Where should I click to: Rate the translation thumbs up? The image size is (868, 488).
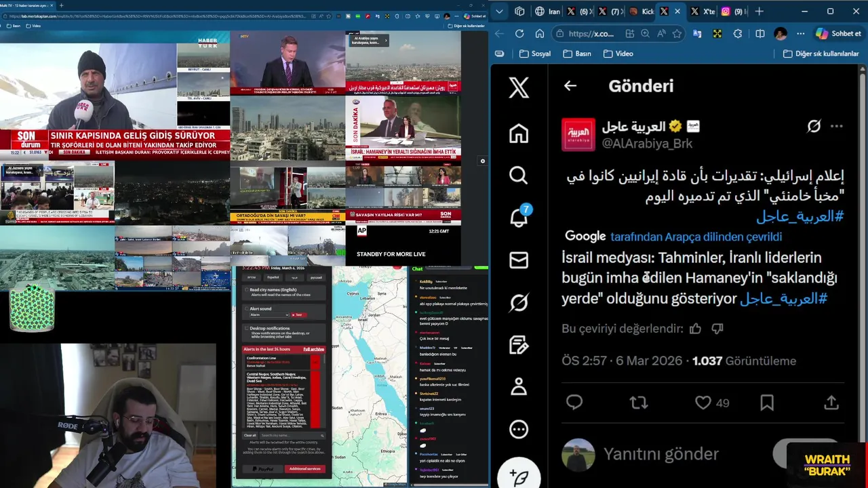click(x=695, y=329)
